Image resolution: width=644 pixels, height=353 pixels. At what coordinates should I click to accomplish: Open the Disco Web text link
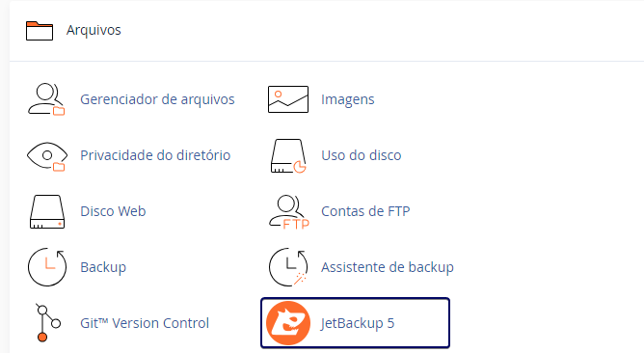tap(113, 211)
